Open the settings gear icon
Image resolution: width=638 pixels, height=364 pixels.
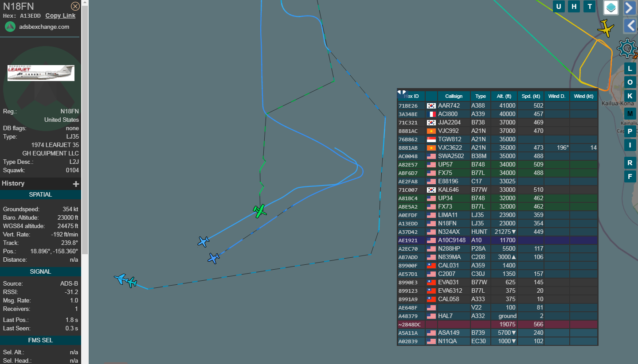[x=627, y=48]
